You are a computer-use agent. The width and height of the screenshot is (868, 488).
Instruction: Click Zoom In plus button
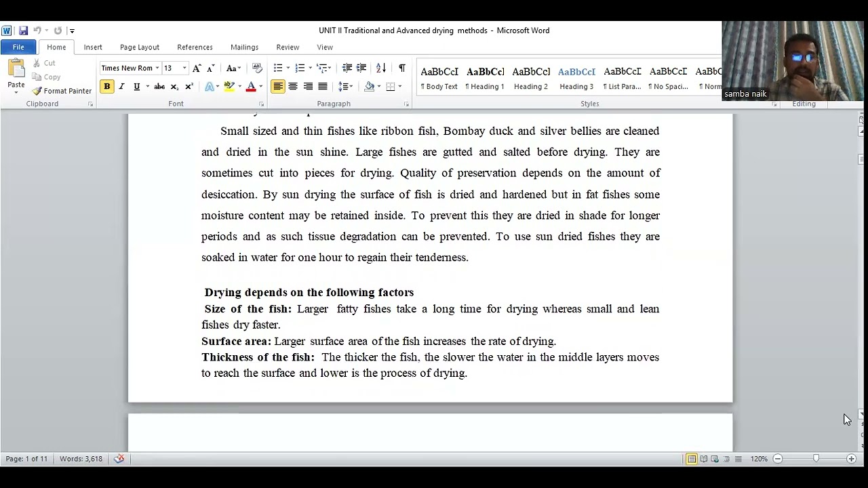pyautogui.click(x=851, y=459)
